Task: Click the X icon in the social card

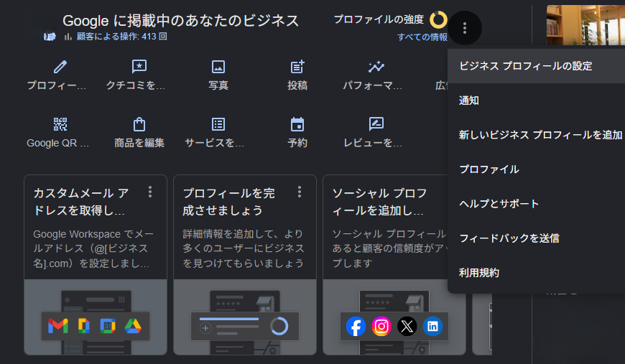Action: (x=407, y=327)
